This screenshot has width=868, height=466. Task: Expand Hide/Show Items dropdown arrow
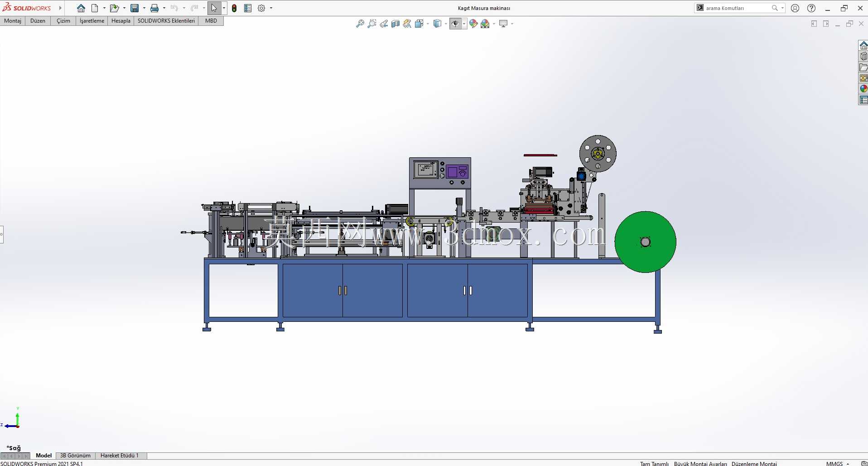464,24
